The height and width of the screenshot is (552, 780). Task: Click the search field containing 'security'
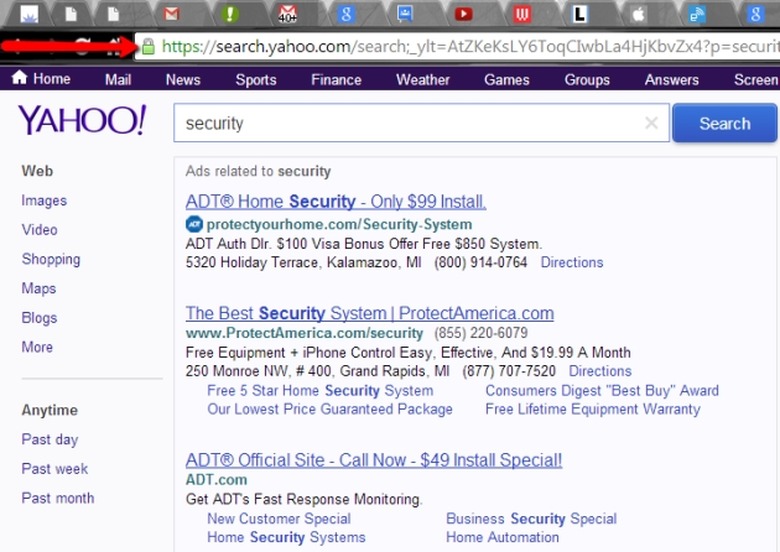pyautogui.click(x=410, y=123)
